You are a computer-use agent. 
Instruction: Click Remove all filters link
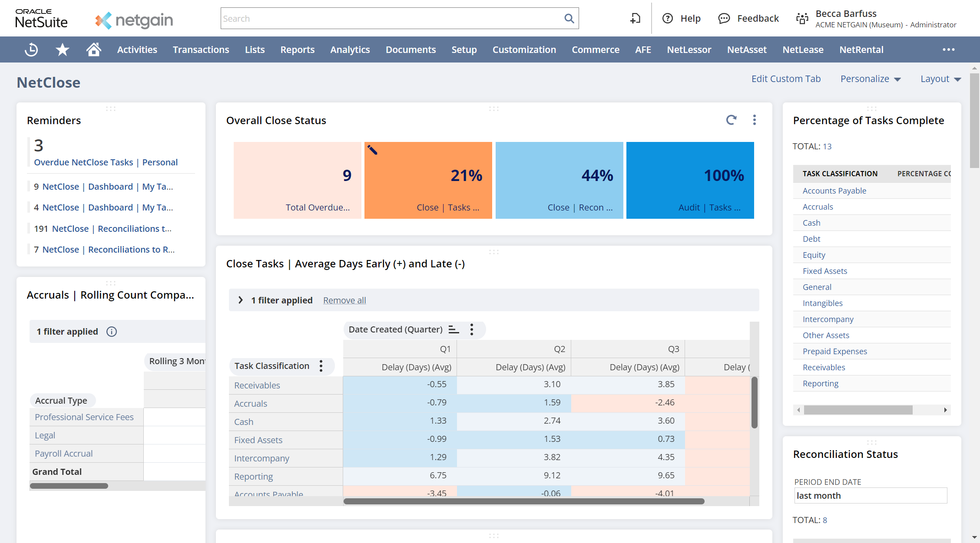(344, 300)
